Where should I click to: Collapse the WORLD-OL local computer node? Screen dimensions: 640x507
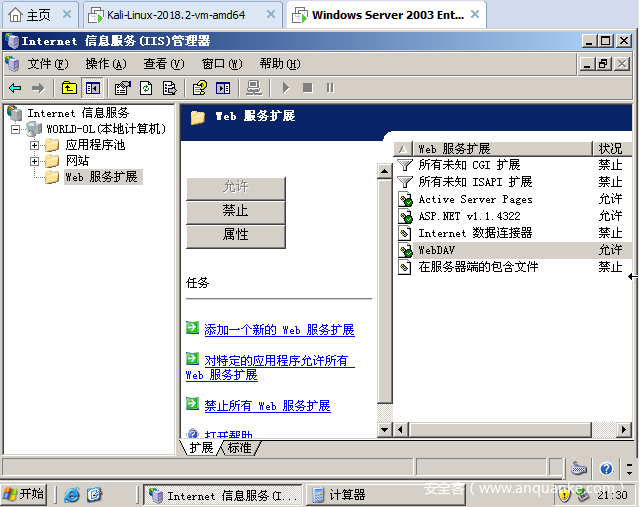[x=16, y=130]
